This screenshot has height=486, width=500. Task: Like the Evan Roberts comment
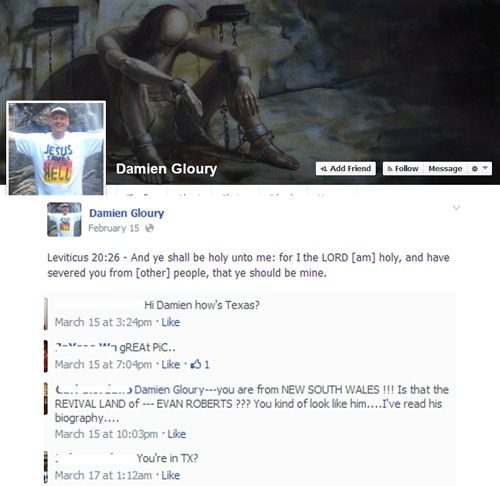(177, 434)
